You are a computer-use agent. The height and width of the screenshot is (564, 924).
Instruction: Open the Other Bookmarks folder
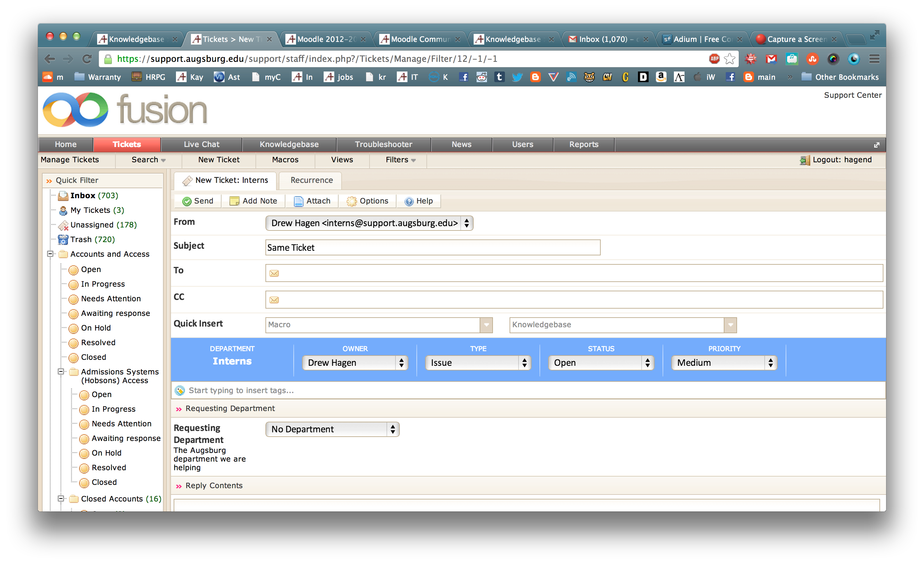click(x=840, y=77)
